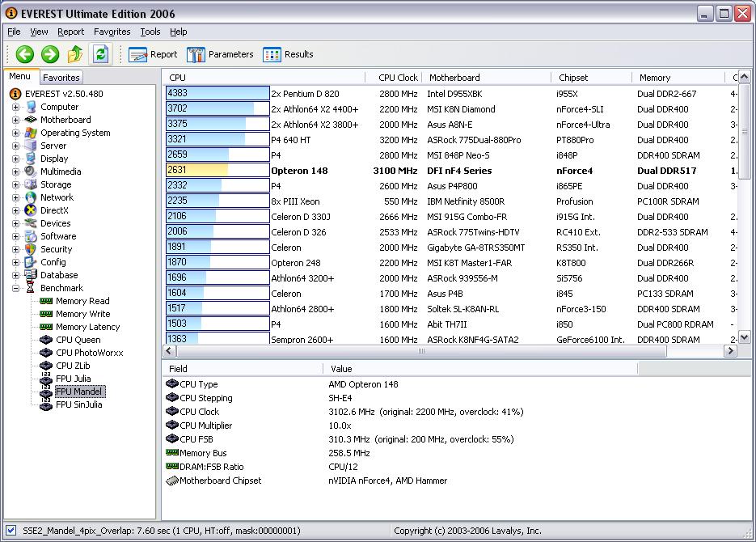The image size is (756, 542).
Task: Click the Config icon in the tree
Action: [x=31, y=262]
